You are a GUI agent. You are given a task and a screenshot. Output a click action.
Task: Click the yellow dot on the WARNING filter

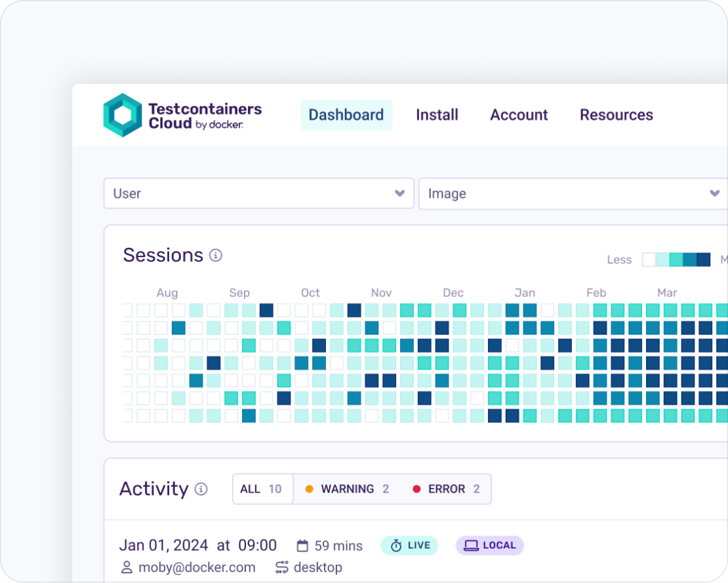tap(308, 489)
